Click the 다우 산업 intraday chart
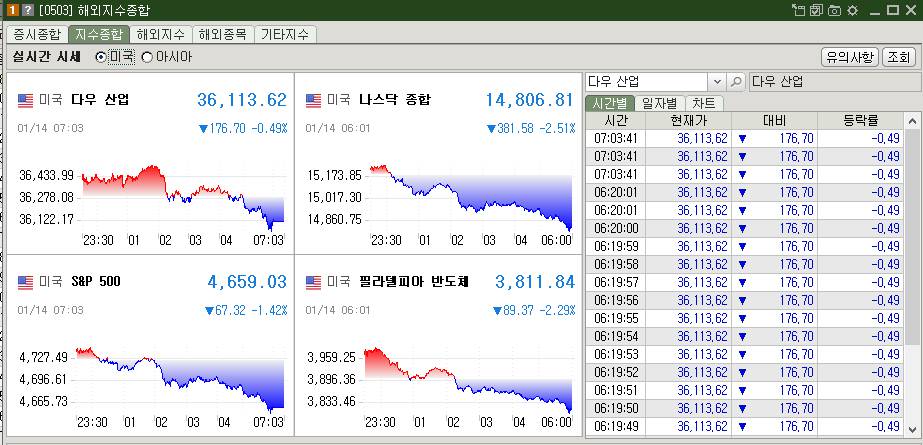Screen dimensions: 923x445 (x=182, y=197)
